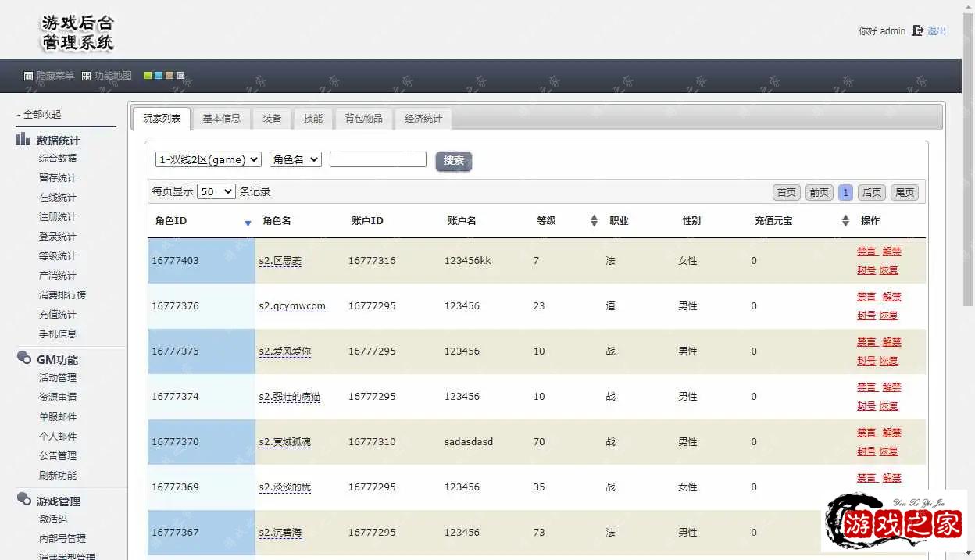Viewport: 975px width, 560px height.
Task: Collapse all menus with 全部收起
Action: [x=39, y=114]
